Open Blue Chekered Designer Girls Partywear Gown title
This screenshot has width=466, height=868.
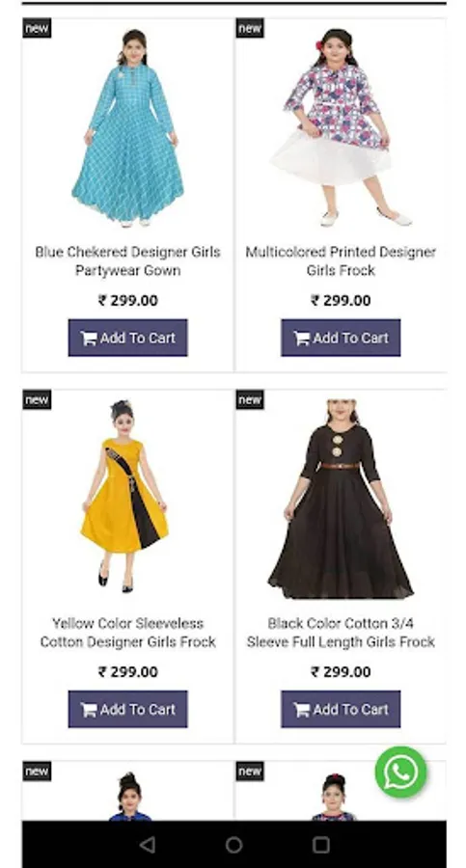tap(128, 261)
